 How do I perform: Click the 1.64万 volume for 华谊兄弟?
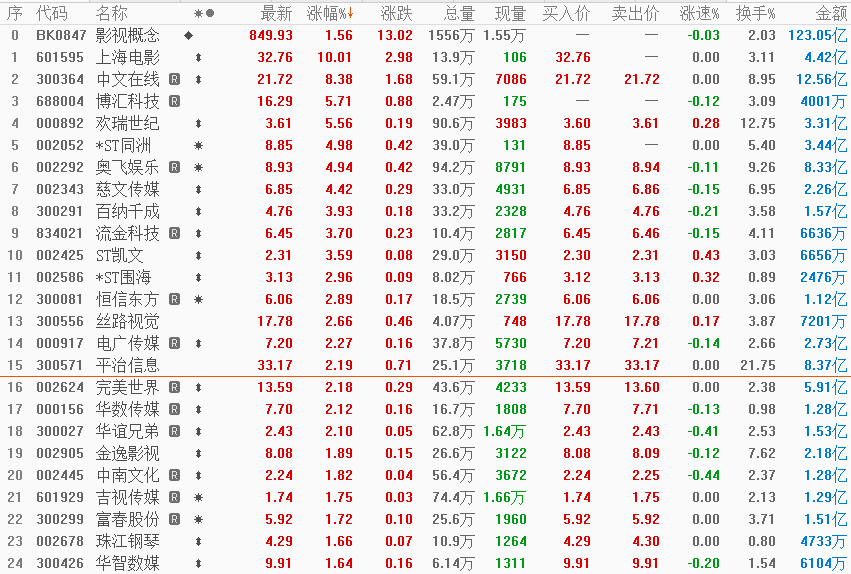[x=504, y=431]
